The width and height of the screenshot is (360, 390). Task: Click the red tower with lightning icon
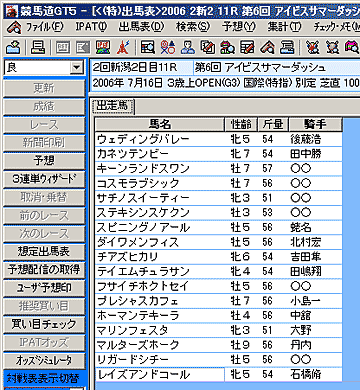tap(123, 47)
